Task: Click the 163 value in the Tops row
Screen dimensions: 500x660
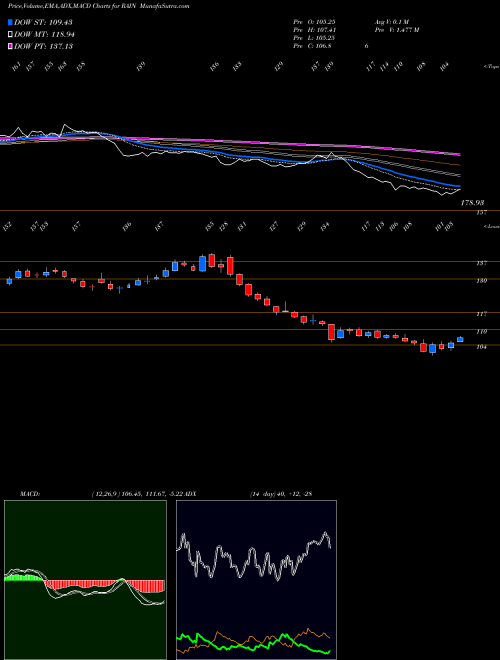Action: [63, 67]
